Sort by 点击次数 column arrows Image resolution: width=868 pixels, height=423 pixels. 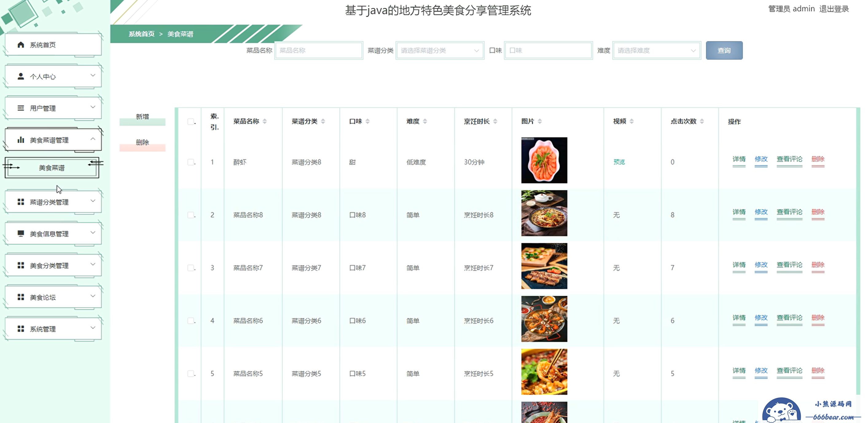click(702, 121)
